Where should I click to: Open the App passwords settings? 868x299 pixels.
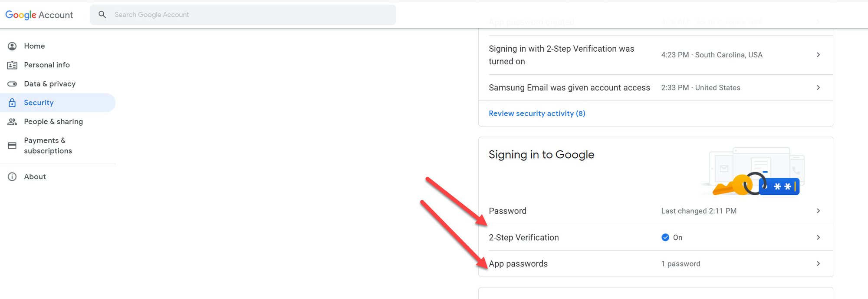tap(518, 263)
